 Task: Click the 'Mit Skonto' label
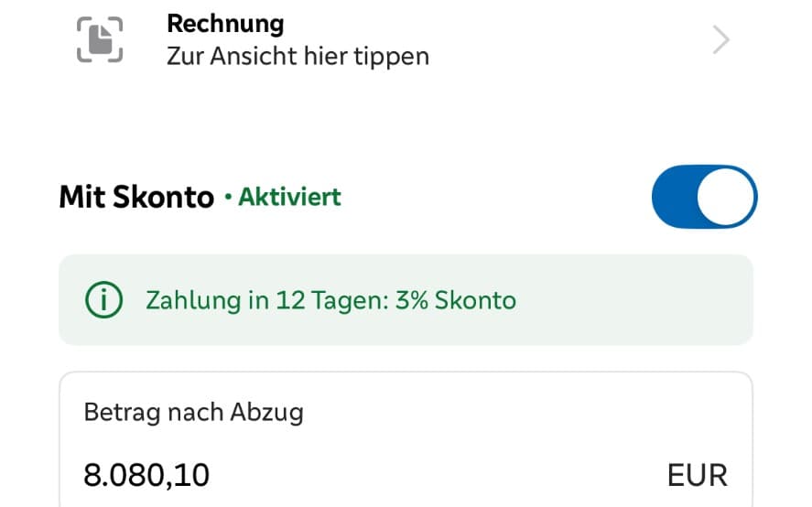pos(136,197)
